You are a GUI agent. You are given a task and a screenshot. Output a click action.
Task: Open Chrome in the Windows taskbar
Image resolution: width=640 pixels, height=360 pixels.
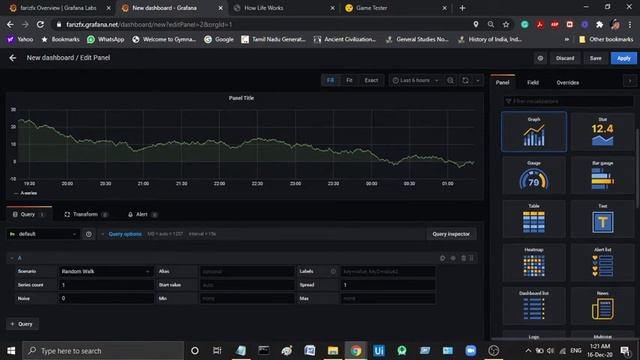point(356,350)
